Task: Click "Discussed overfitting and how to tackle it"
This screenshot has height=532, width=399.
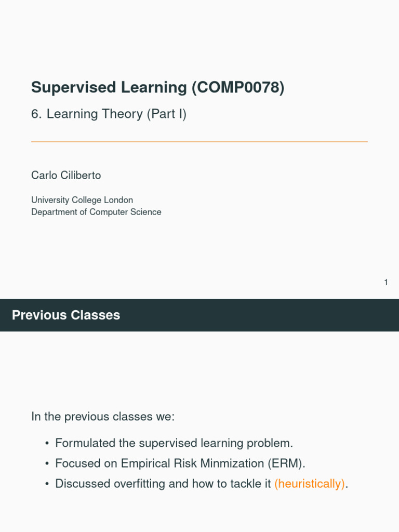Action: (163, 484)
